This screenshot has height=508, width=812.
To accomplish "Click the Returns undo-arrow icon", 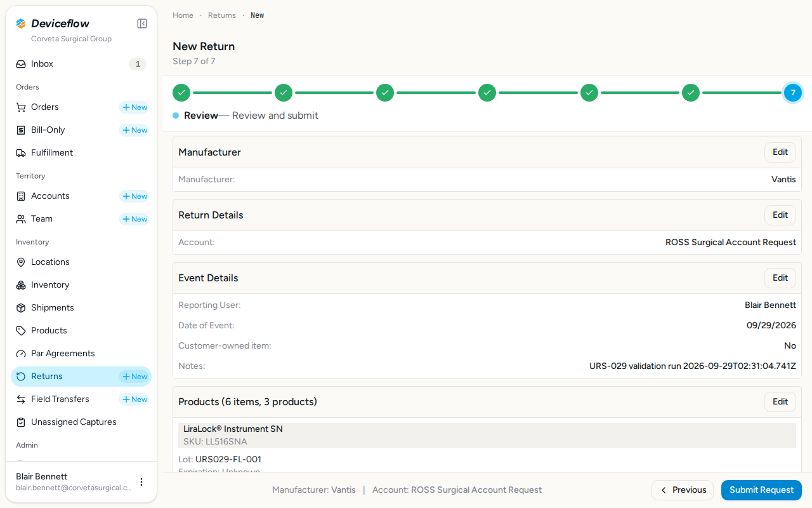I will click(21, 377).
